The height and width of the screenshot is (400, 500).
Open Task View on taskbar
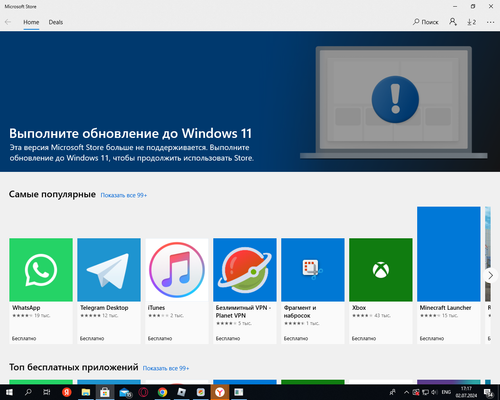pyautogui.click(x=47, y=392)
